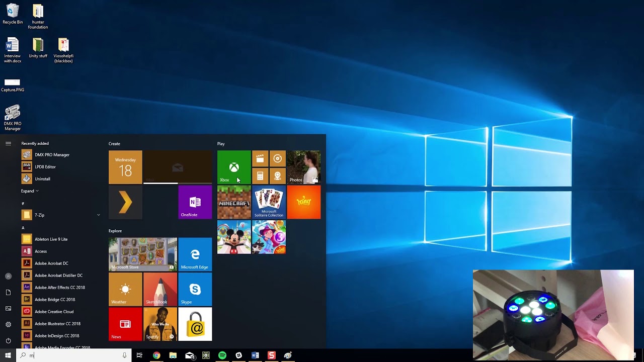Open File Explorer from the taskbar
Screen dimensions: 644x362
(173, 355)
